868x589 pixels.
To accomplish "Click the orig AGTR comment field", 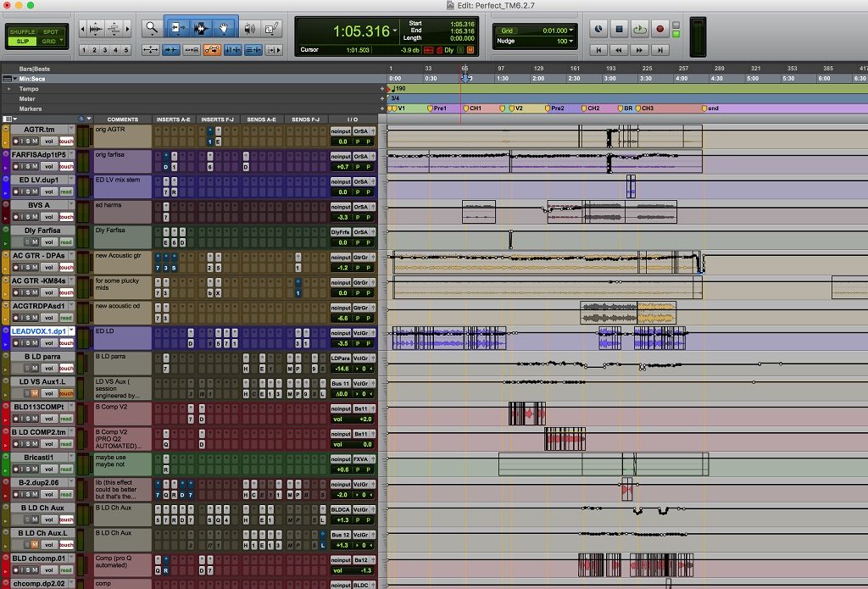I will coord(122,136).
